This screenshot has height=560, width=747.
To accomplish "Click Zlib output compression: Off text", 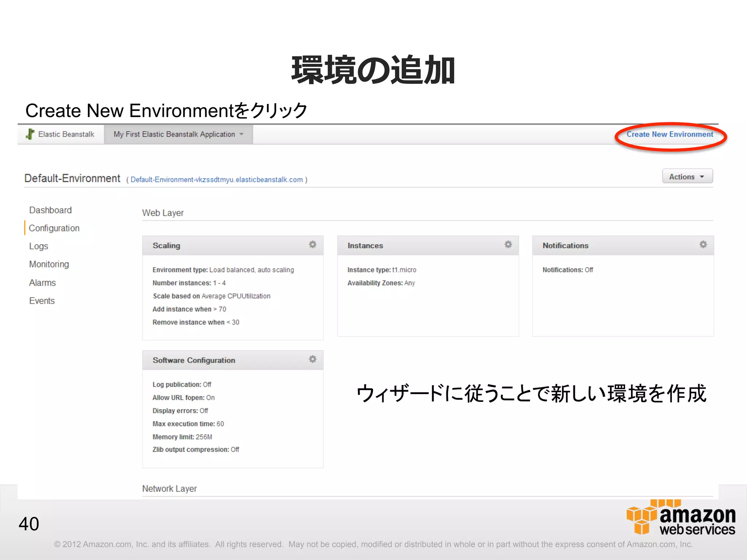I will pyautogui.click(x=196, y=450).
